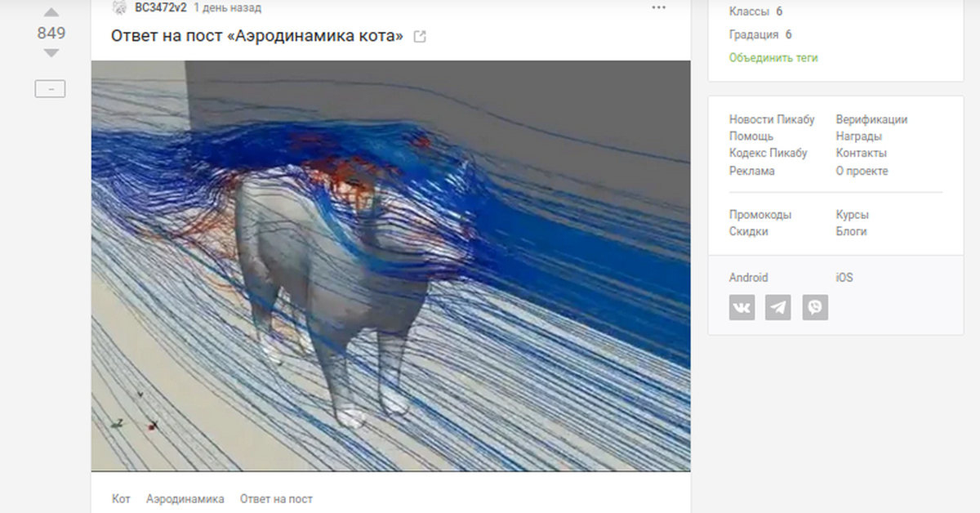Open the Курсы link
980x513 pixels.
(x=853, y=215)
